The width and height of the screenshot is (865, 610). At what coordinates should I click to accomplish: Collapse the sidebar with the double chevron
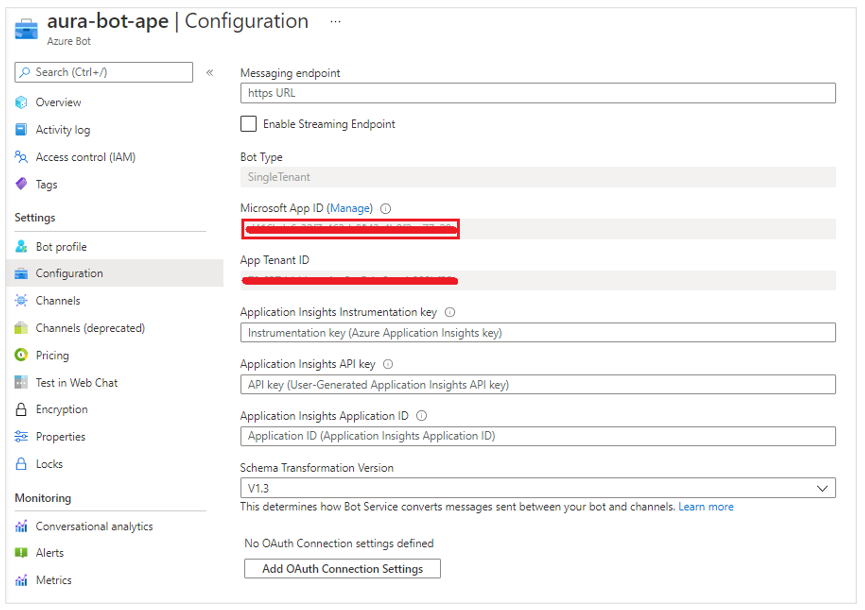210,72
